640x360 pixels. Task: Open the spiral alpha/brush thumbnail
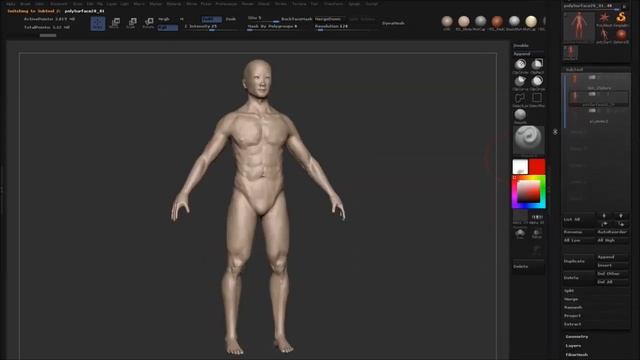528,140
